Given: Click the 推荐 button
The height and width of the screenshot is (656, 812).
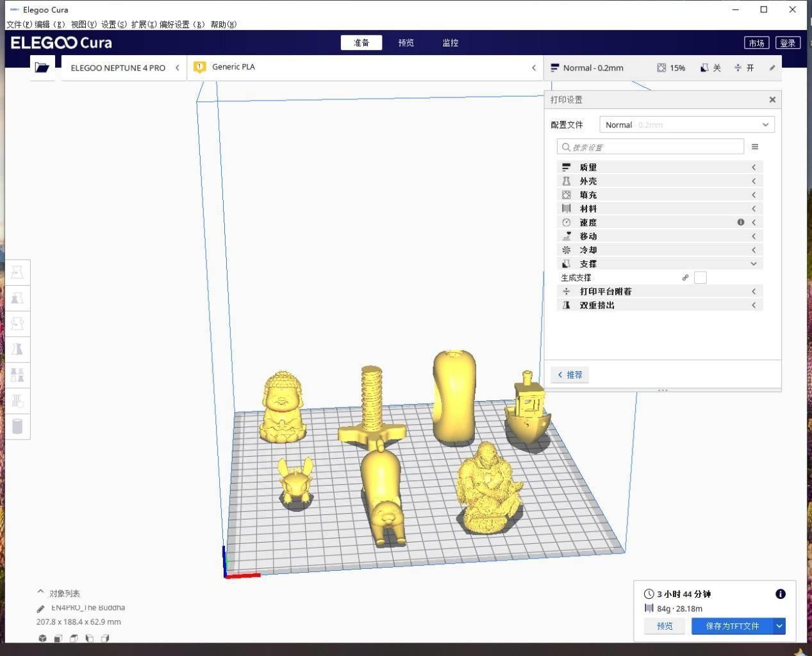Looking at the screenshot, I should click(570, 375).
